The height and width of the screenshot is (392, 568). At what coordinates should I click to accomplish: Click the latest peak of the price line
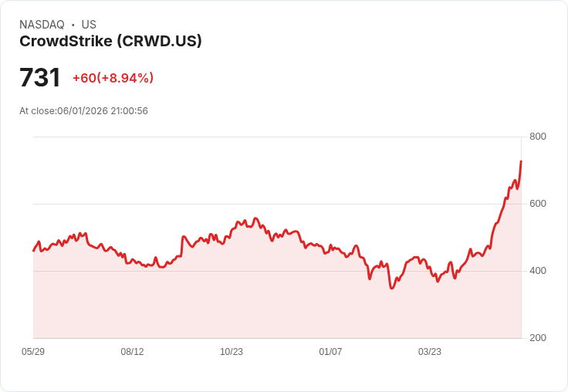coord(521,161)
